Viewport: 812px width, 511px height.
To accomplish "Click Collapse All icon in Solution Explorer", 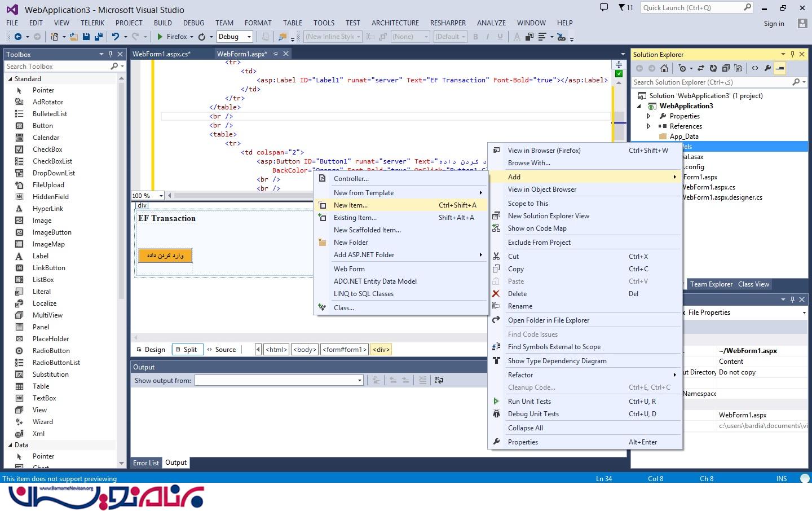I will (725, 68).
